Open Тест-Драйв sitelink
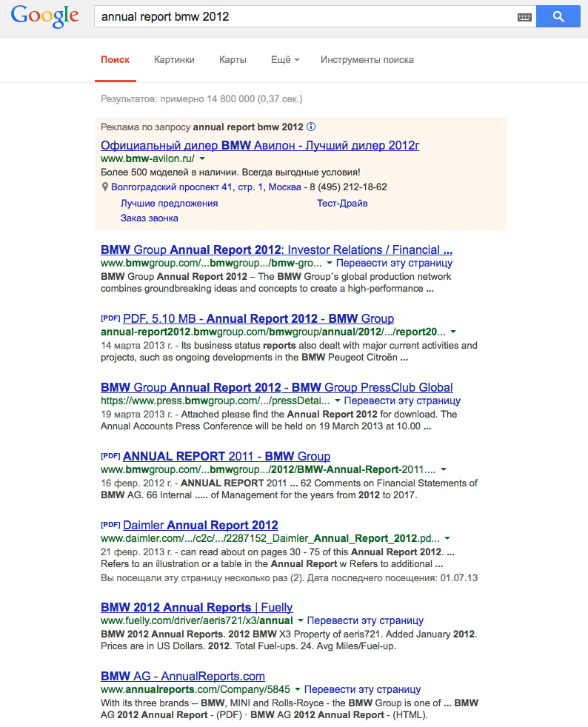The height and width of the screenshot is (727, 588). pos(342,203)
